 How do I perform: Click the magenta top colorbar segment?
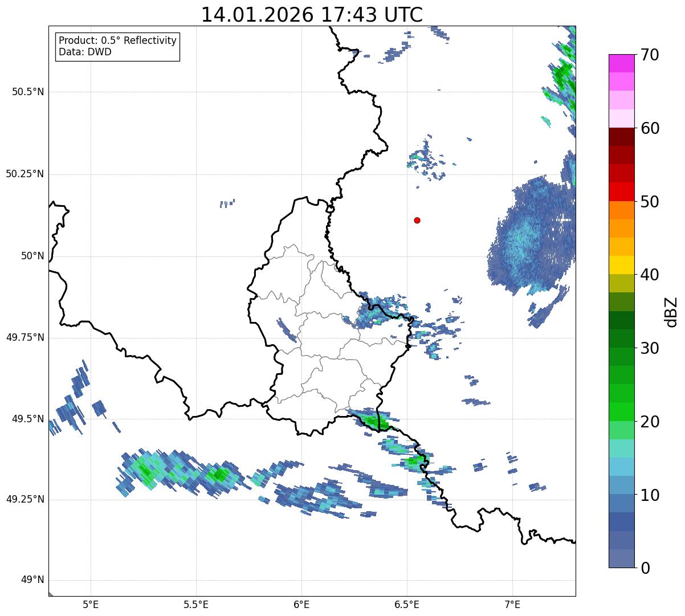point(621,63)
